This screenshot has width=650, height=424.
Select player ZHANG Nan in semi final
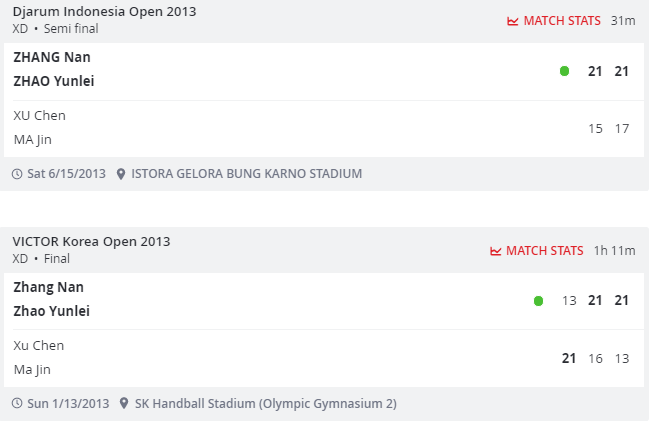click(x=52, y=57)
